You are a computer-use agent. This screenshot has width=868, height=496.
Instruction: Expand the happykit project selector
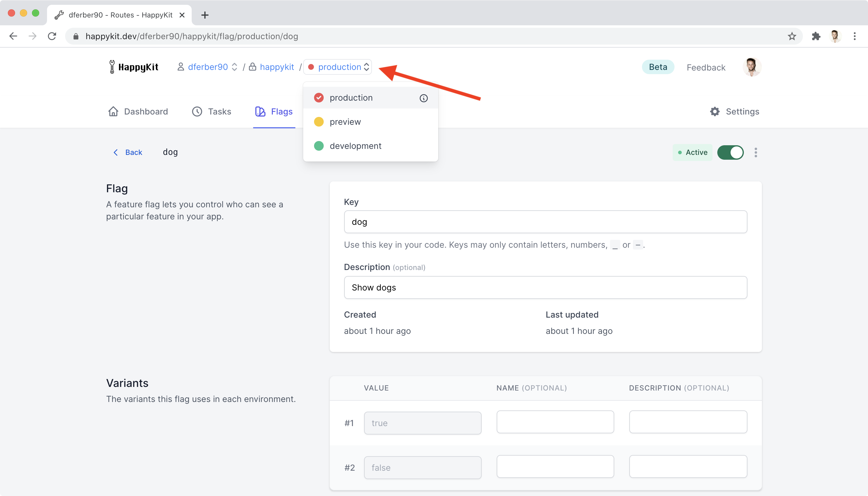pos(277,67)
